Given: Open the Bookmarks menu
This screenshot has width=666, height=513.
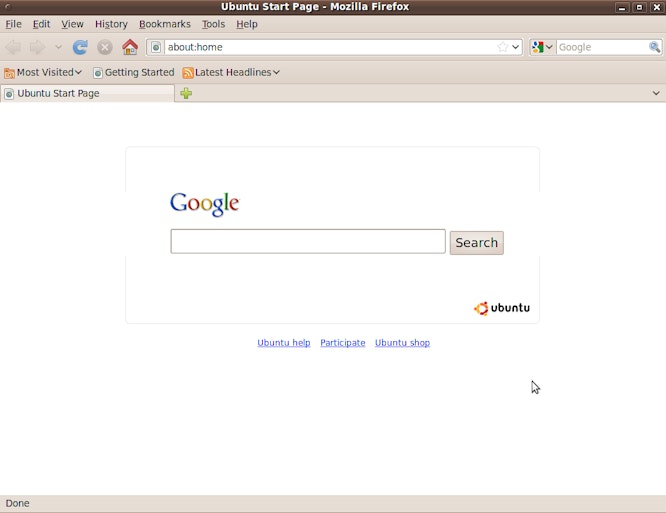Looking at the screenshot, I should click(165, 24).
